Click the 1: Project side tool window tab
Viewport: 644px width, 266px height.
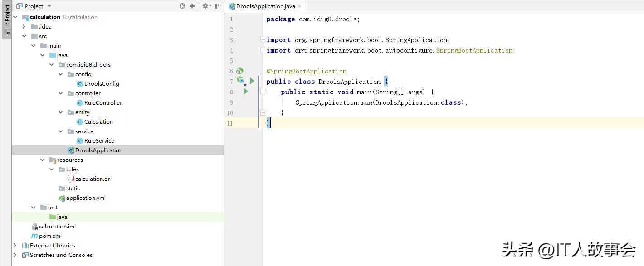click(x=7, y=16)
